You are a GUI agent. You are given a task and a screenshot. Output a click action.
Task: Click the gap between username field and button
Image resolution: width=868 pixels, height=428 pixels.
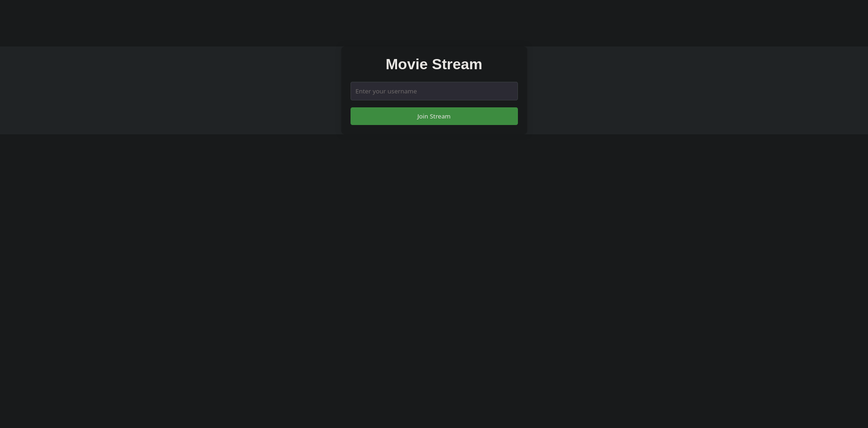(x=434, y=104)
